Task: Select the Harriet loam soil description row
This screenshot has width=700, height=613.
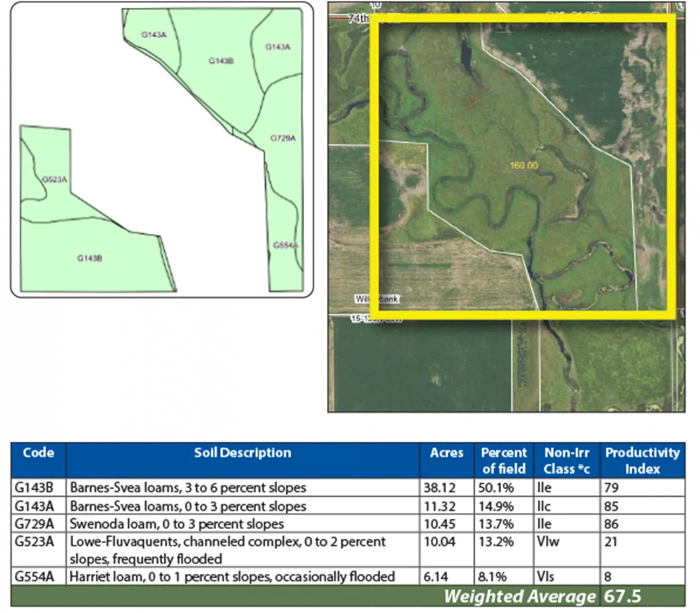Action: coord(232,577)
